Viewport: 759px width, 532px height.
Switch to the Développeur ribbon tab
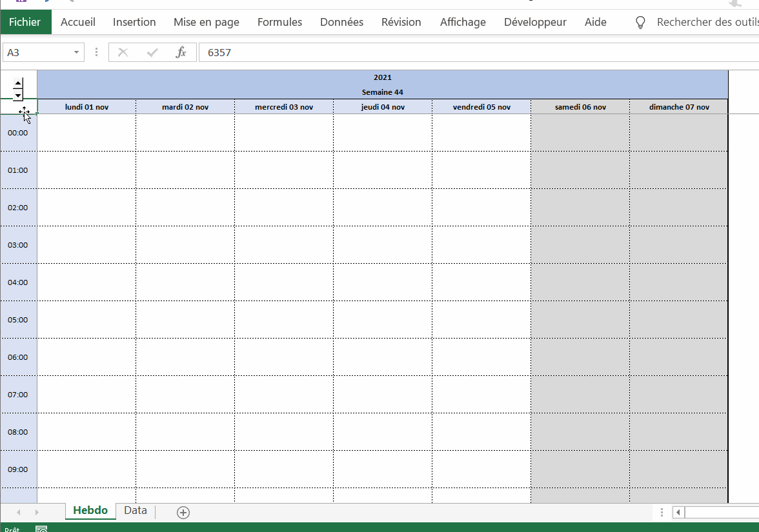point(535,23)
